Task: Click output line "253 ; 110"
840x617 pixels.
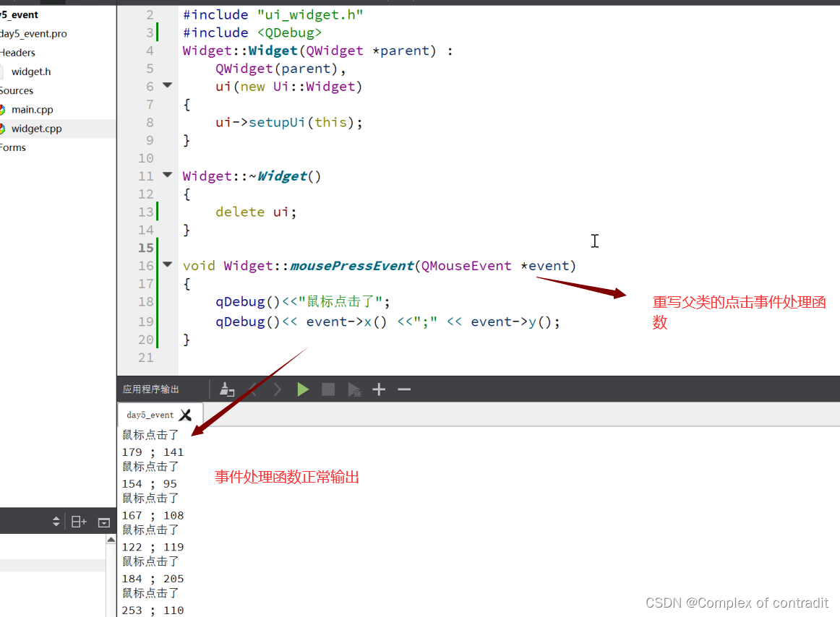Action: [x=153, y=610]
